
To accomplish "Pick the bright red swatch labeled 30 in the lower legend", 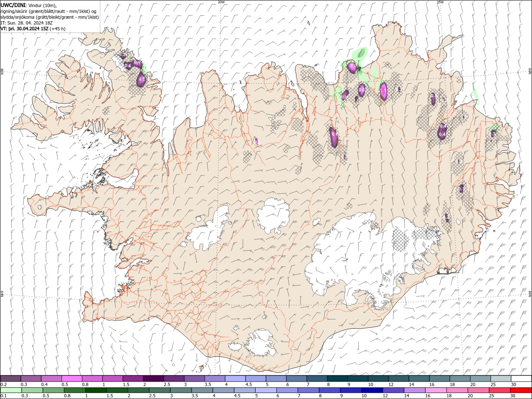I will click(x=521, y=390).
